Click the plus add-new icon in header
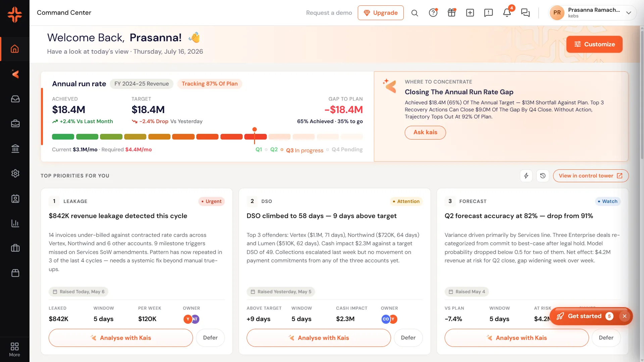The image size is (644, 362). coord(470,13)
